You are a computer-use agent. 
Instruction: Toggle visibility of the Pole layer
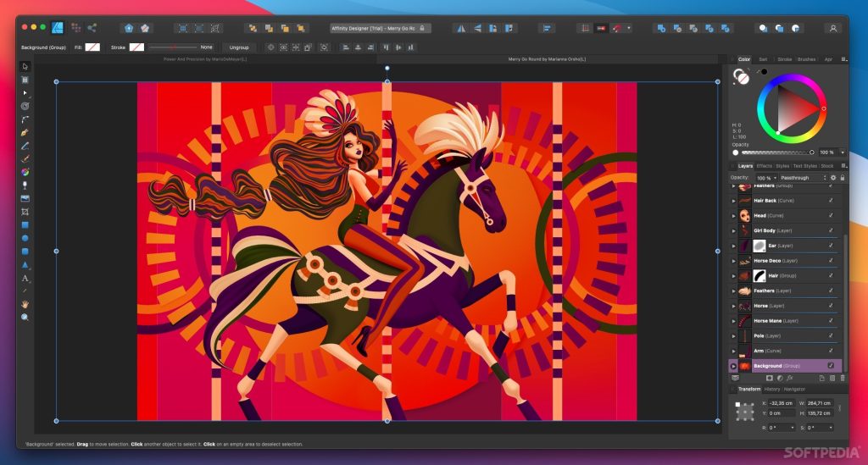(x=831, y=336)
